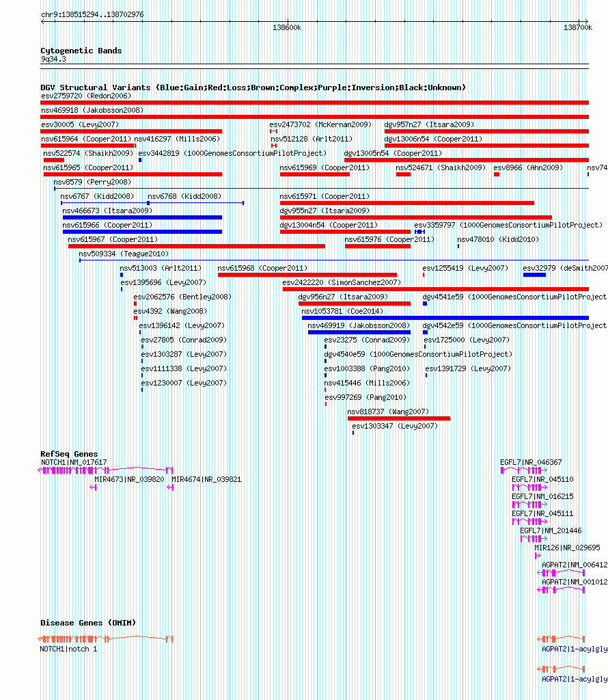Click esv1003388 (Pang2010) label
This screenshot has height=700, width=608.
point(367,367)
